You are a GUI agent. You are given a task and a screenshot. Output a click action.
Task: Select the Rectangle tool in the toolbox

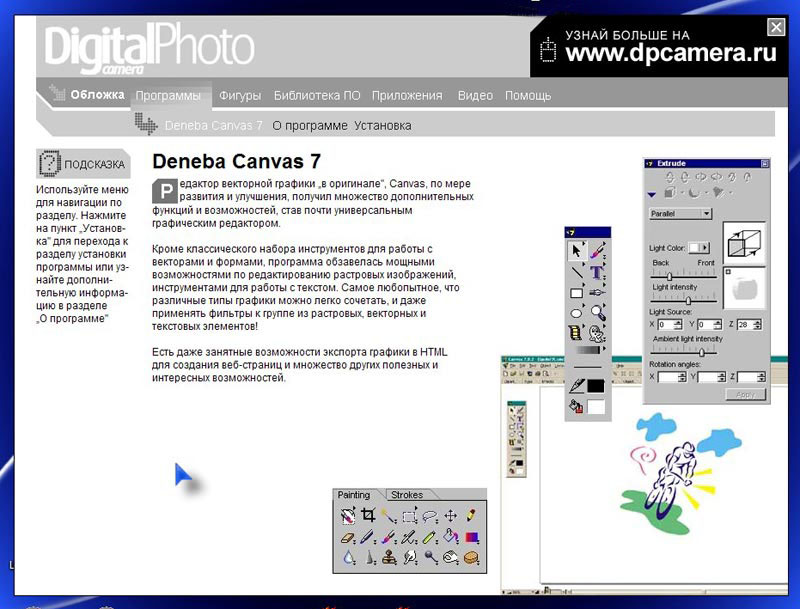pos(577,293)
